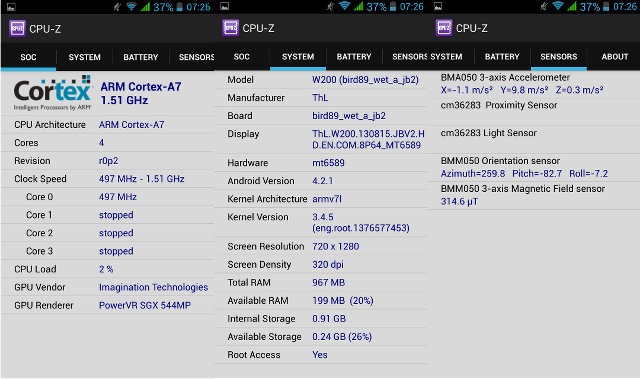
Task: Tap Screen Density '320 dpi'
Action: [328, 264]
